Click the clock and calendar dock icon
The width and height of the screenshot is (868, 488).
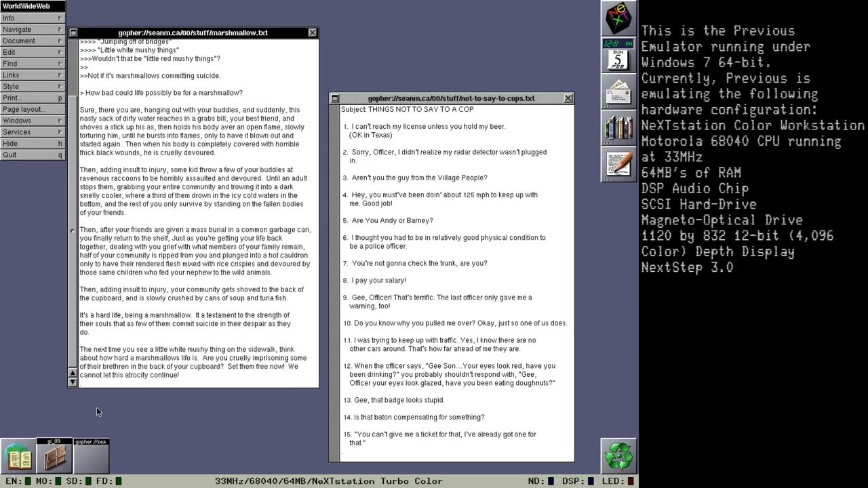[618, 55]
